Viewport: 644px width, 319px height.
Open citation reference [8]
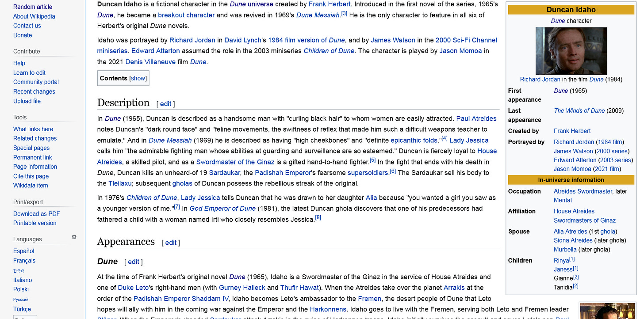pos(318,218)
